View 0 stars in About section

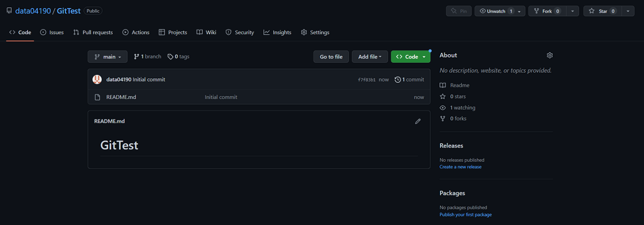453,96
